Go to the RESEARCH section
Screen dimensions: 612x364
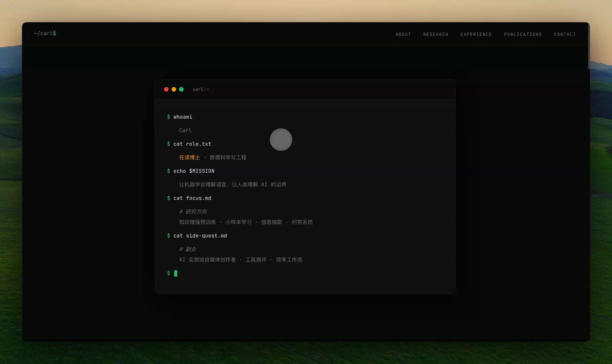click(x=436, y=35)
